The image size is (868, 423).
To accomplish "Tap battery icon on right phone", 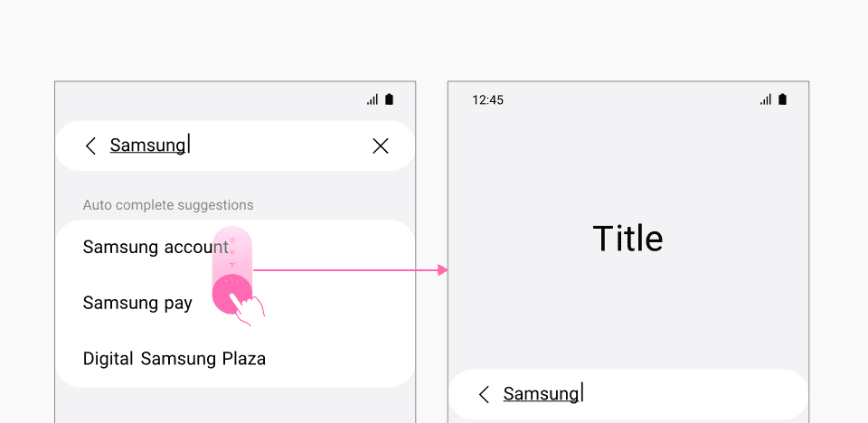I will click(782, 99).
